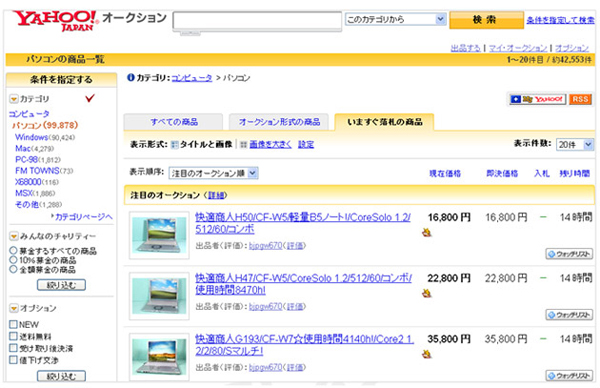600x388 pixels.
Task: Open the このカテゴリから search scope dropdown
Action: click(x=395, y=19)
